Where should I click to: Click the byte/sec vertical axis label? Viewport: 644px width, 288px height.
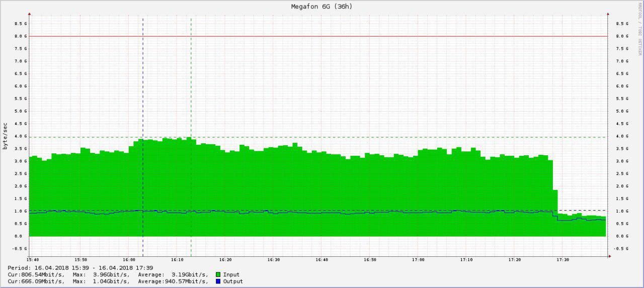[x=6, y=136]
